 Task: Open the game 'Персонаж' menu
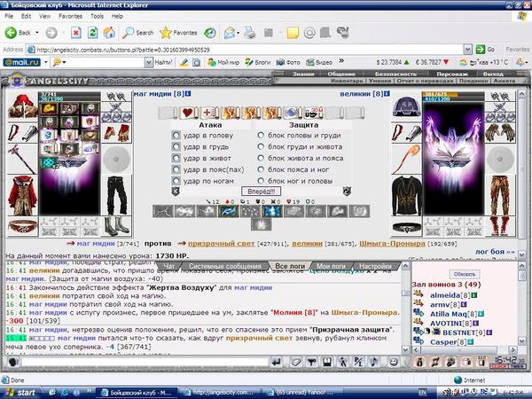coord(452,74)
